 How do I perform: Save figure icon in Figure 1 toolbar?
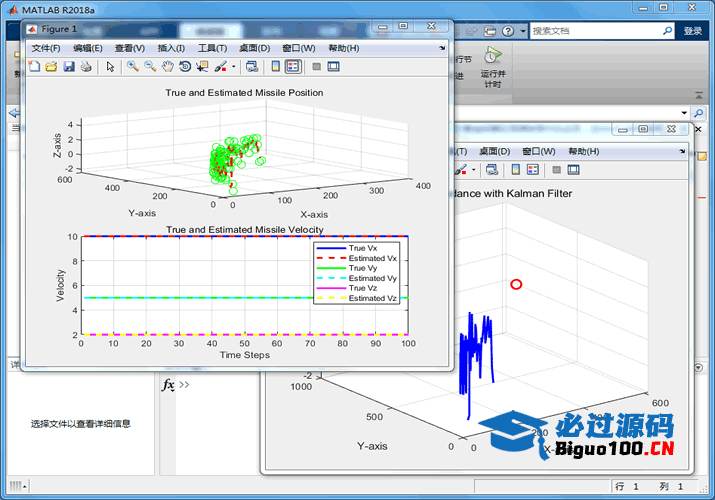pos(69,67)
